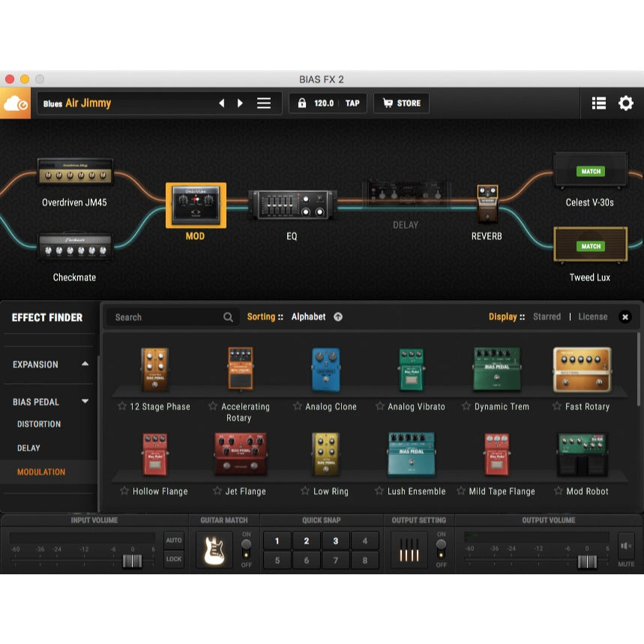Screen dimensions: 644x644
Task: Open the Sorting Alphabet dropdown
Action: [x=309, y=316]
